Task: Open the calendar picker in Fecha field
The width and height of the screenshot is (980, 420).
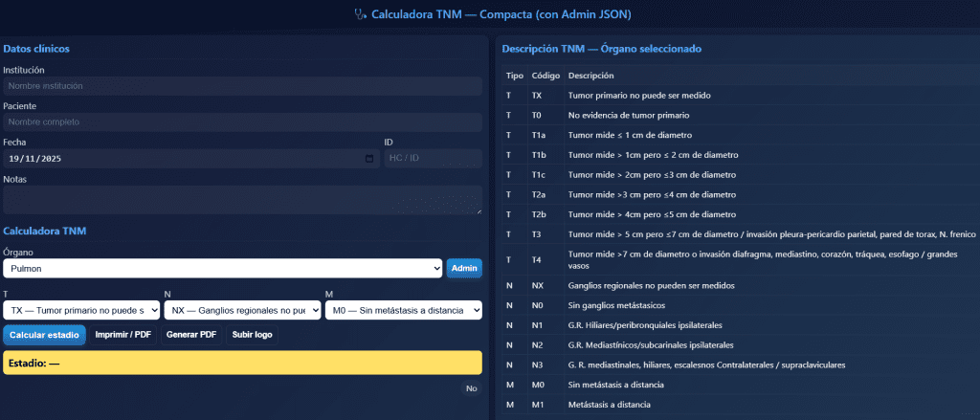Action: coord(369,158)
